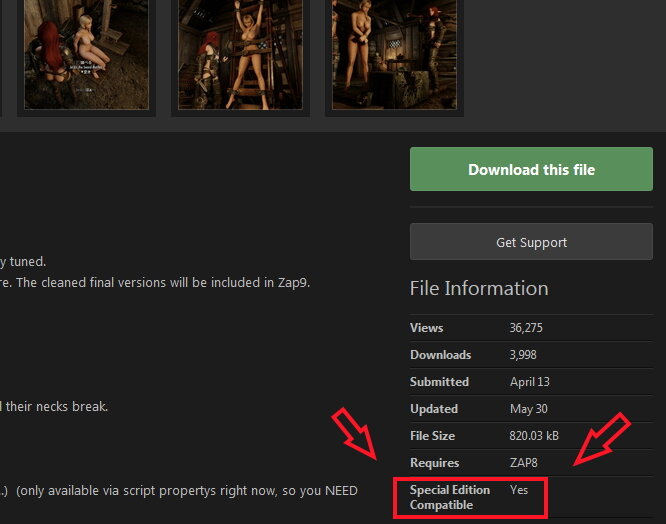Click the Special Edition Compatible label

pos(450,497)
